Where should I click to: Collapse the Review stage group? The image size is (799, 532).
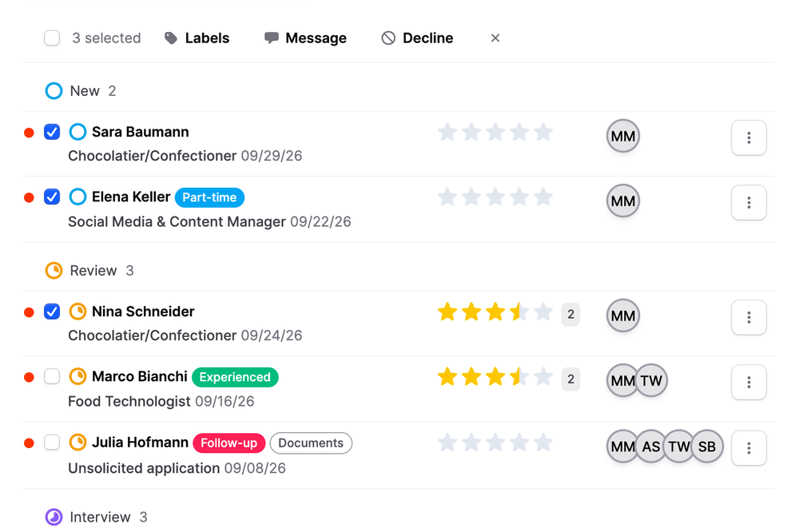(x=89, y=271)
